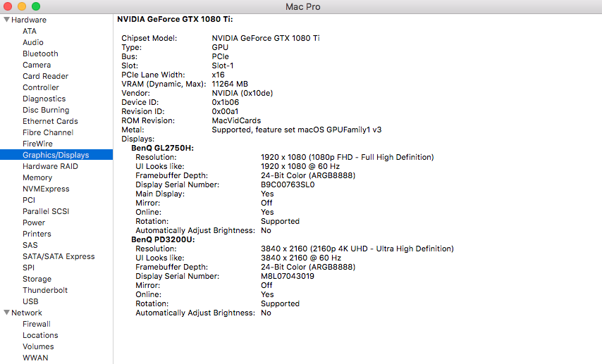The height and width of the screenshot is (364, 602).
Task: Select Controller in the sidebar
Action: pos(41,87)
